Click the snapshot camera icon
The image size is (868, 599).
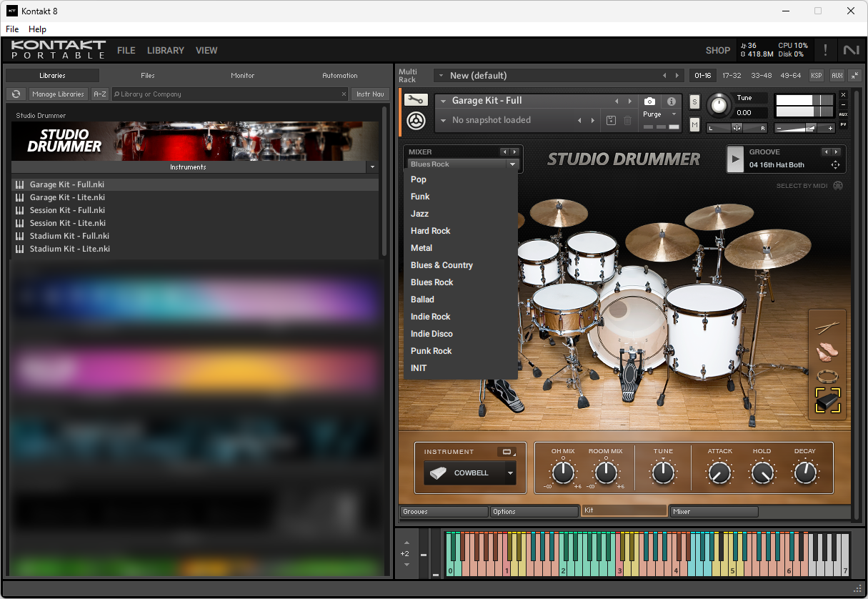(x=649, y=102)
